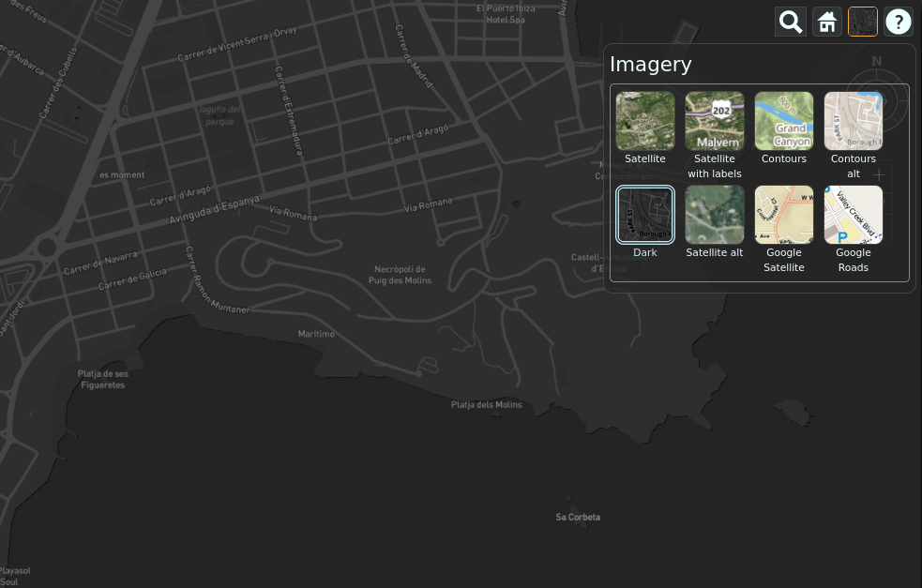This screenshot has height=588, width=922.
Task: Select the Satellite imagery layer
Action: click(x=644, y=120)
